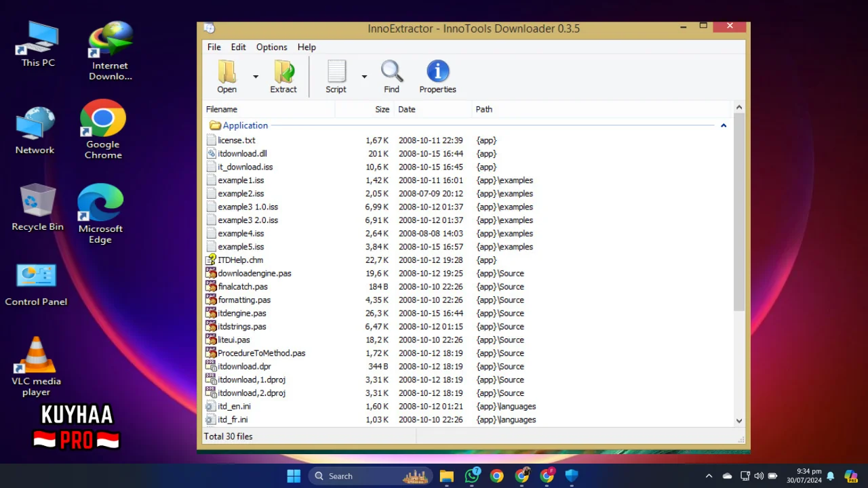868x488 pixels.
Task: Select the license.txt file row
Action: coord(468,140)
